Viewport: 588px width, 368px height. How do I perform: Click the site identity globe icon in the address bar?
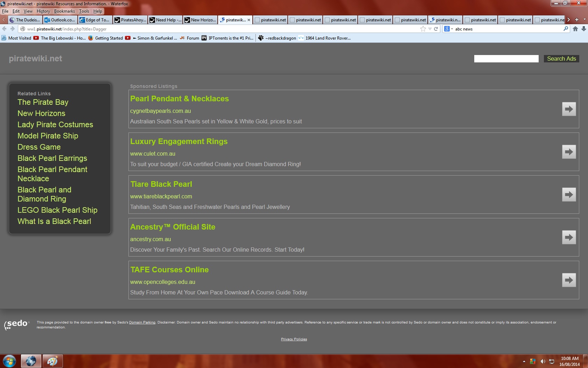(x=22, y=29)
